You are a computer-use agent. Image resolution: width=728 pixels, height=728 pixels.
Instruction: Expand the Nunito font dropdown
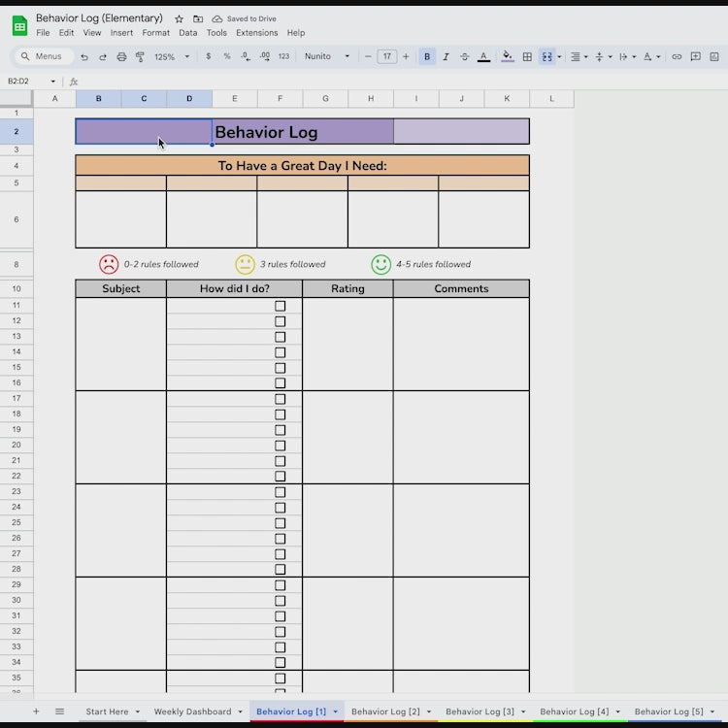click(x=327, y=56)
